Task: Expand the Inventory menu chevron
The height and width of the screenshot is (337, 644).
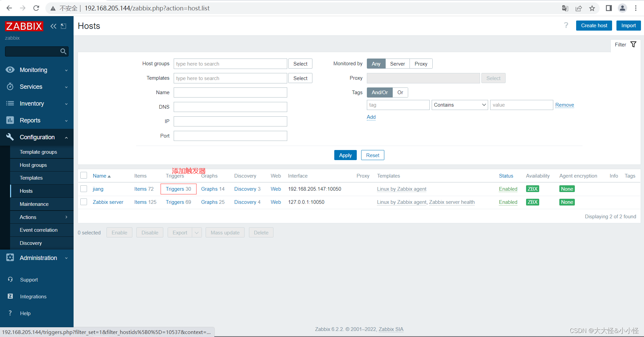Action: point(66,104)
